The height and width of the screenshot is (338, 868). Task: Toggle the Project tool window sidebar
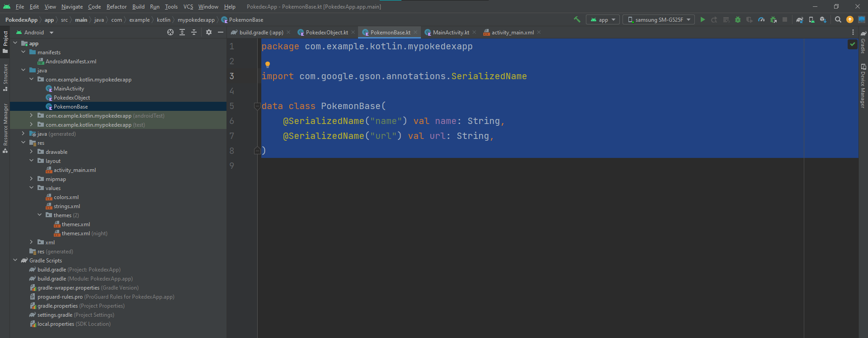pos(5,42)
